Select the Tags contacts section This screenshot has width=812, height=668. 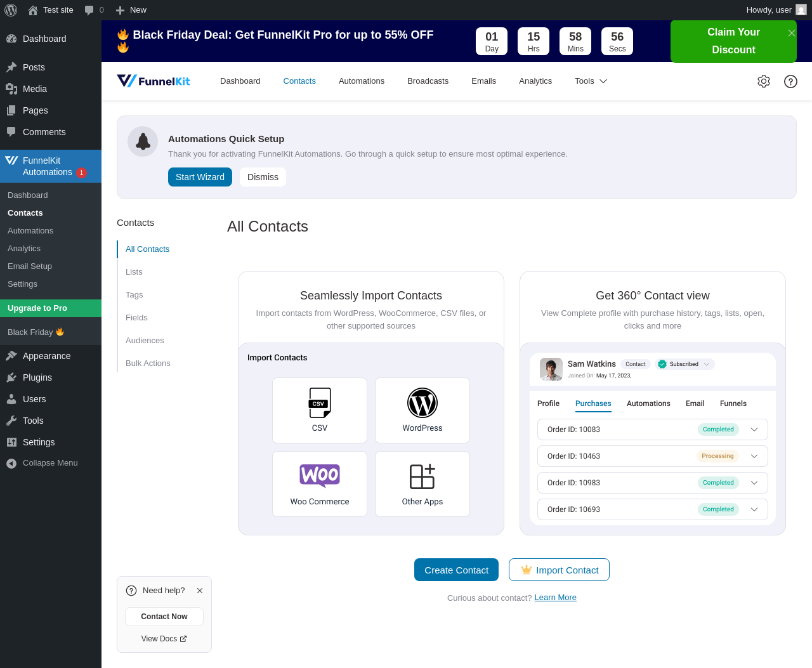(x=134, y=295)
